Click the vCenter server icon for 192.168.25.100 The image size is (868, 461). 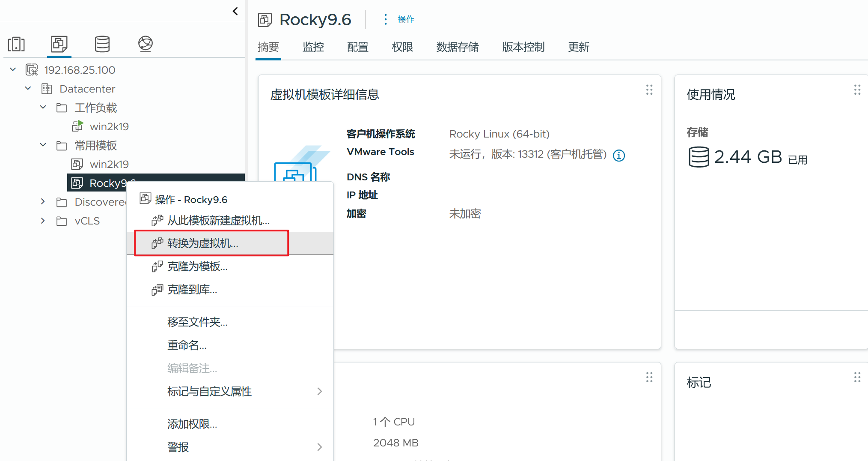tap(32, 70)
